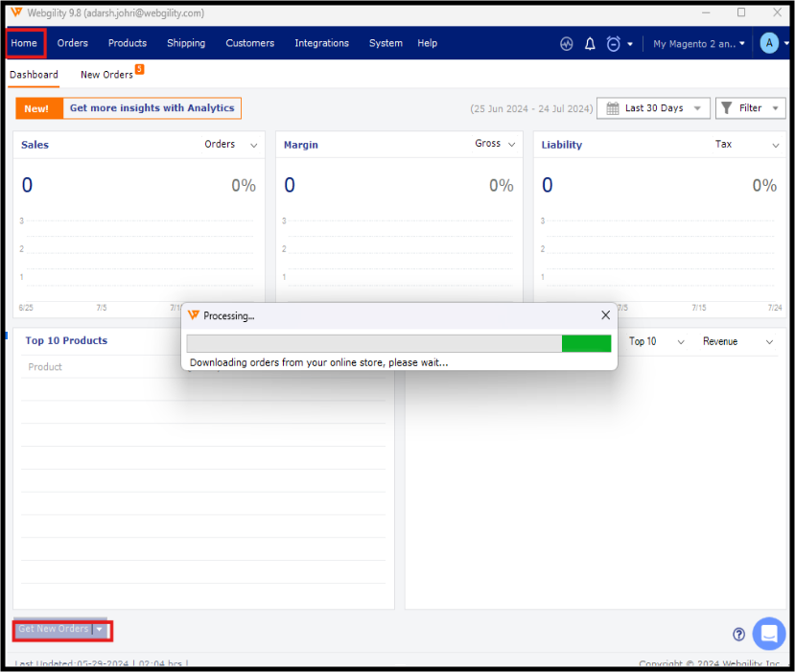Image resolution: width=795 pixels, height=672 pixels.
Task: Open the Revenue dropdown
Action: coord(737,341)
